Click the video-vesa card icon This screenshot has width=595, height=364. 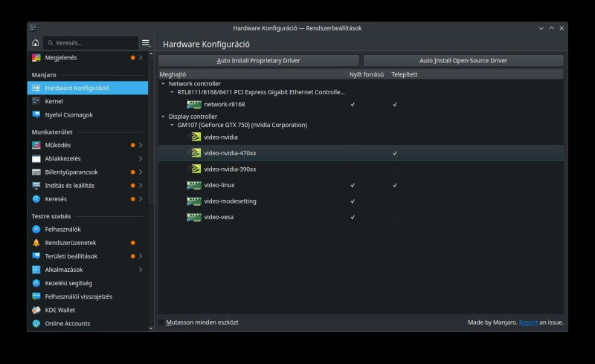pyautogui.click(x=194, y=217)
